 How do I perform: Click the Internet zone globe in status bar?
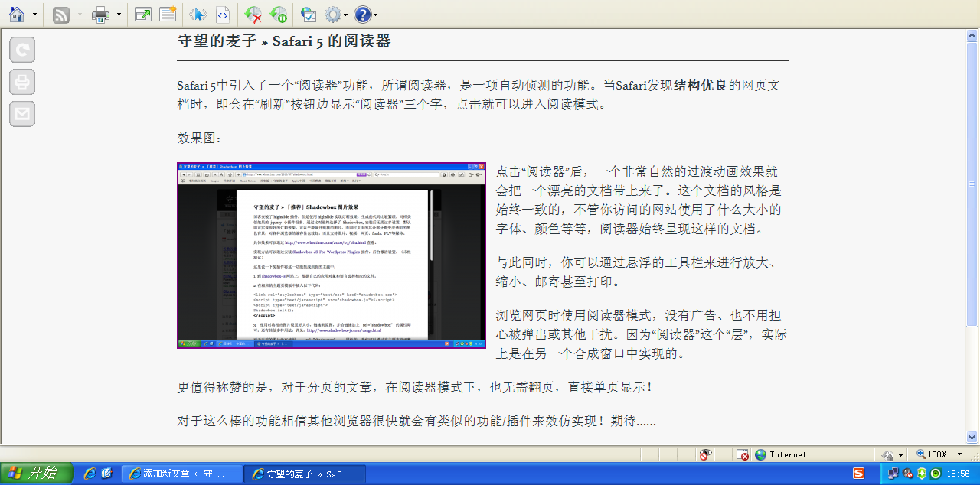point(760,454)
